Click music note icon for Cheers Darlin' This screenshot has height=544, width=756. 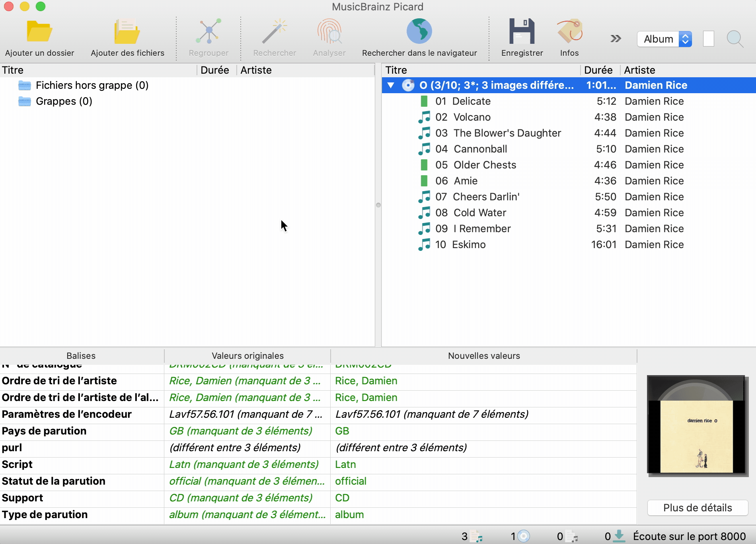point(424,197)
